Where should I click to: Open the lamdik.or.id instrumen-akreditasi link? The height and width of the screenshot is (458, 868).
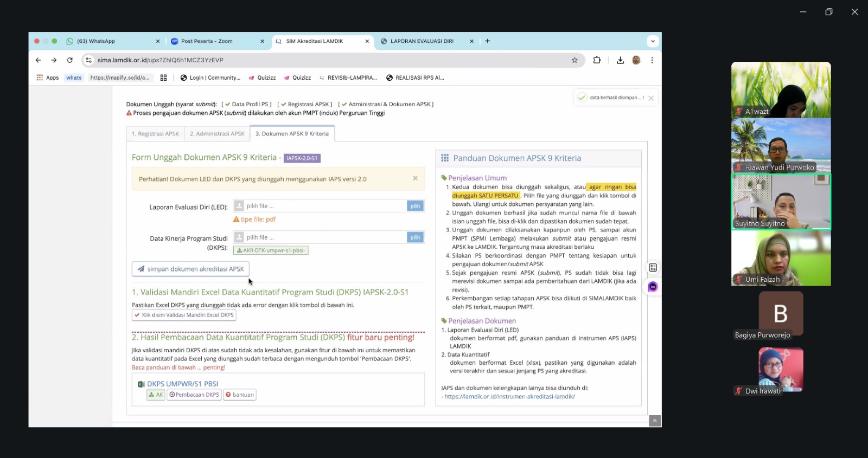509,397
